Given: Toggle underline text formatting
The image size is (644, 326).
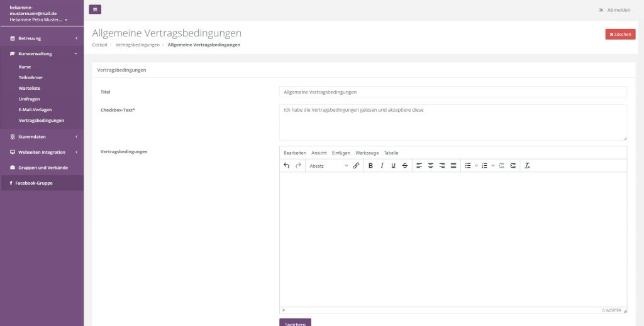Looking at the screenshot, I should point(393,166).
